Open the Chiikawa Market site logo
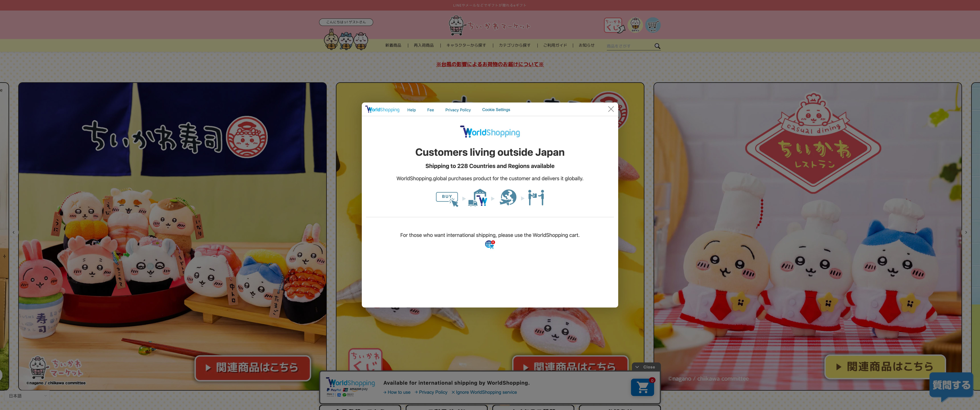The height and width of the screenshot is (410, 980). point(489,25)
